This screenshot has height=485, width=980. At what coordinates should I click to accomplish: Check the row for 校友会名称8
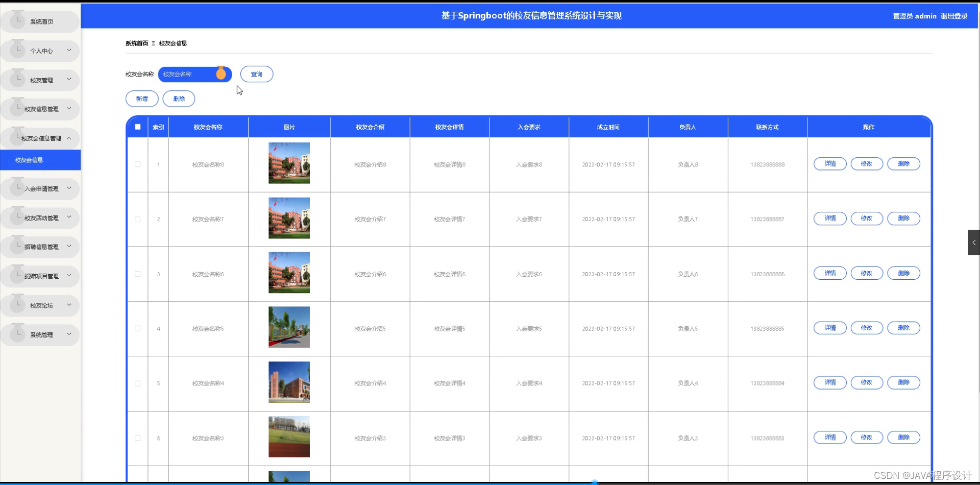pyautogui.click(x=138, y=164)
